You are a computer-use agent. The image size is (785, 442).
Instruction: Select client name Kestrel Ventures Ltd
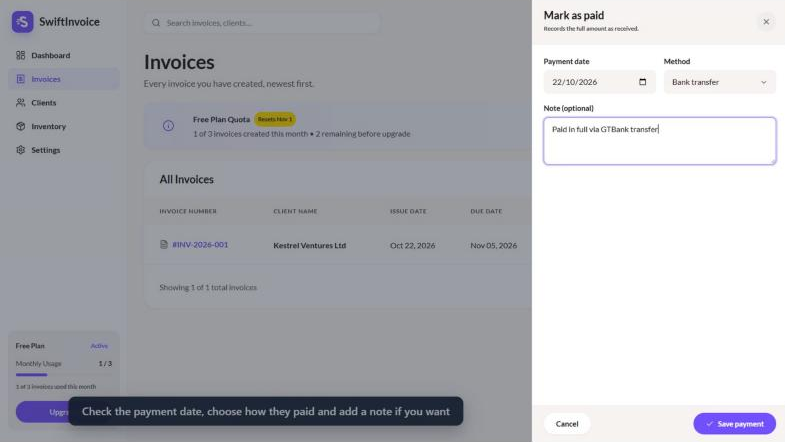[x=309, y=245]
